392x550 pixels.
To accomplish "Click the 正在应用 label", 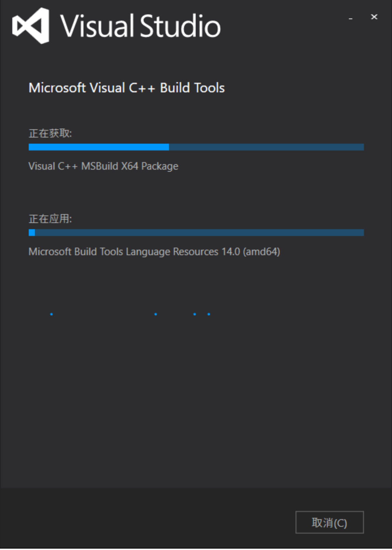I will tap(50, 219).
